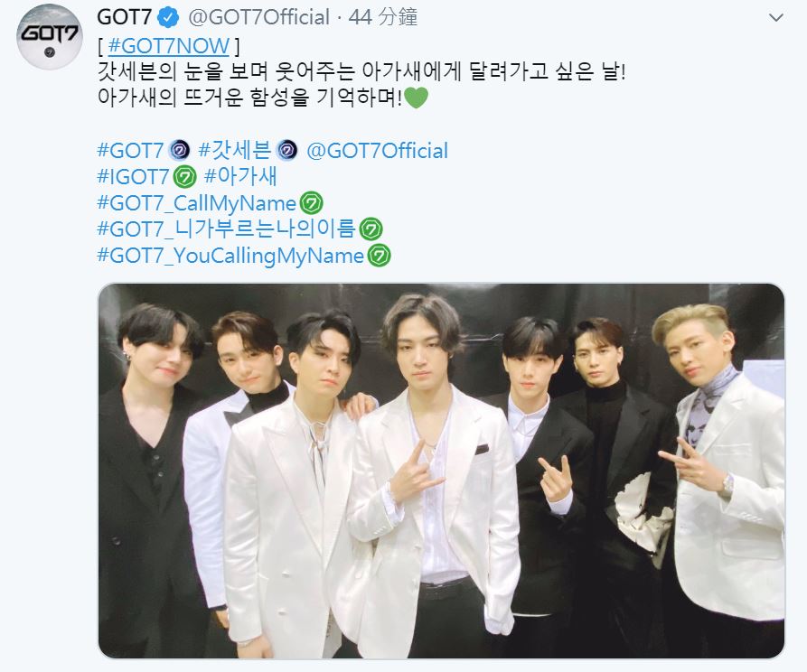Click the green emblem after #GOT7_YouCallingMyName
Viewport: 807px width, 672px height.
click(x=379, y=256)
